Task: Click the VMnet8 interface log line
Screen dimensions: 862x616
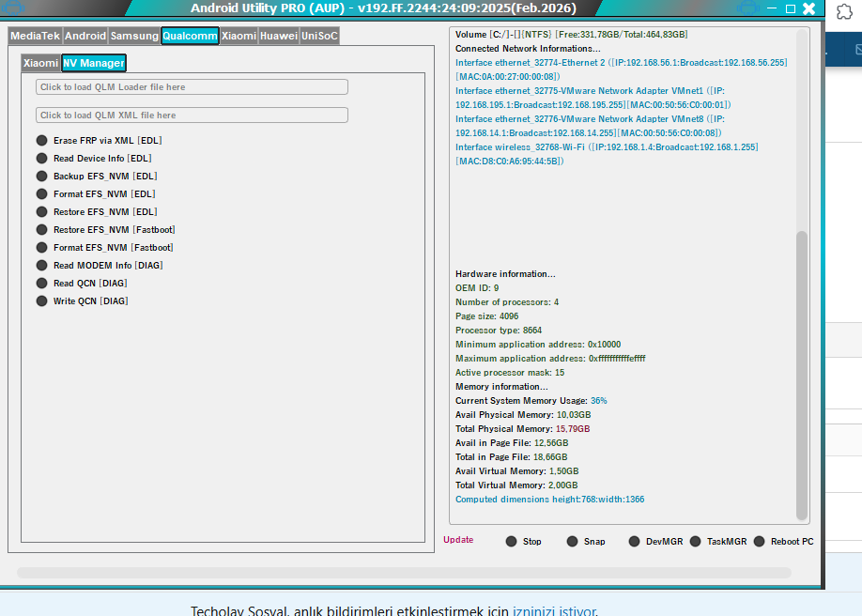Action: pos(590,126)
